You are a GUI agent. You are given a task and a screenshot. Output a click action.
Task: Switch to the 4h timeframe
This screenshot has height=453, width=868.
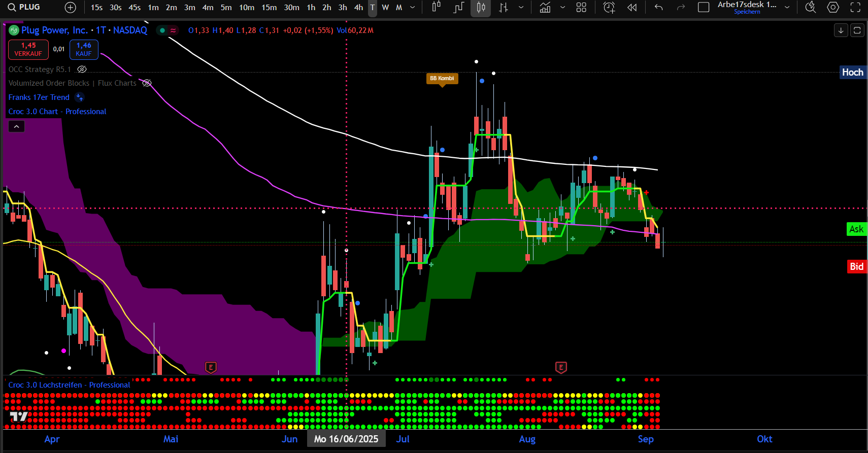pyautogui.click(x=358, y=8)
